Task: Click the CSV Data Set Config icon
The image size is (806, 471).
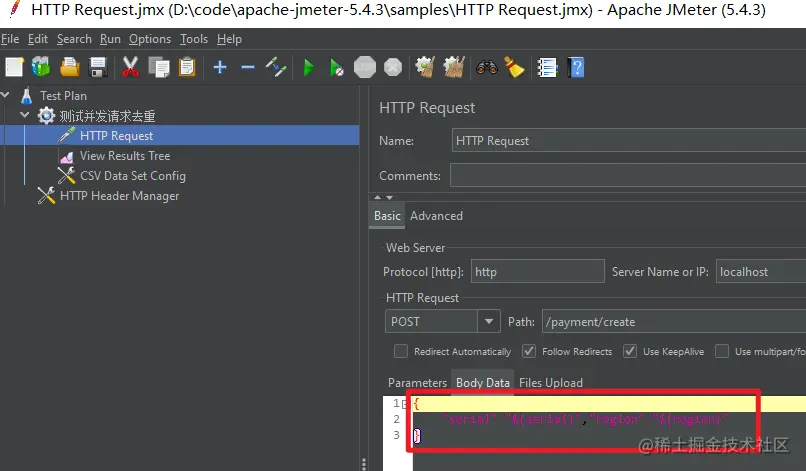Action: [x=66, y=176]
